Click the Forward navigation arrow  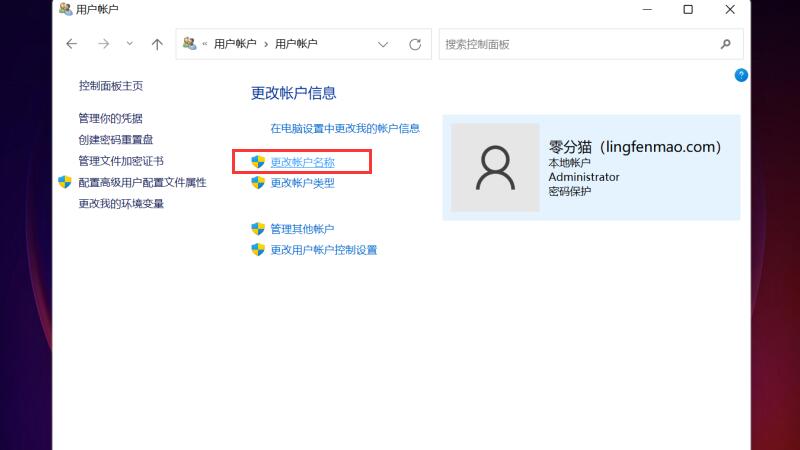click(103, 44)
